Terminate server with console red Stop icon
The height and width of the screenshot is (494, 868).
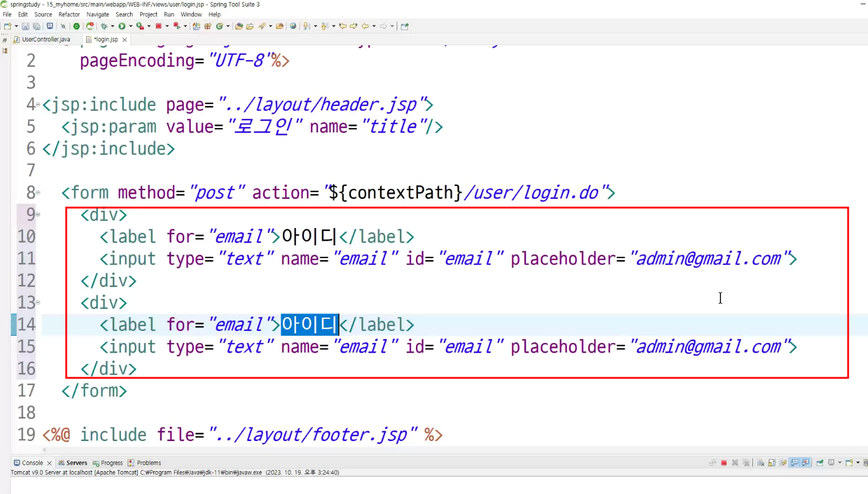click(724, 463)
